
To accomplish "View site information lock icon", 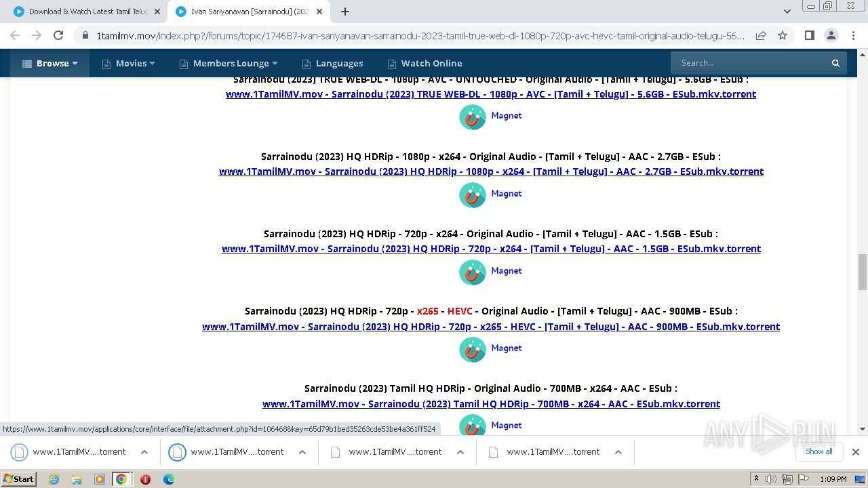I will [85, 35].
